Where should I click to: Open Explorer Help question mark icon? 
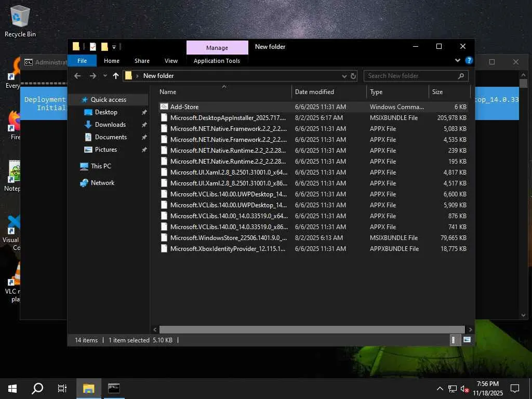[469, 60]
